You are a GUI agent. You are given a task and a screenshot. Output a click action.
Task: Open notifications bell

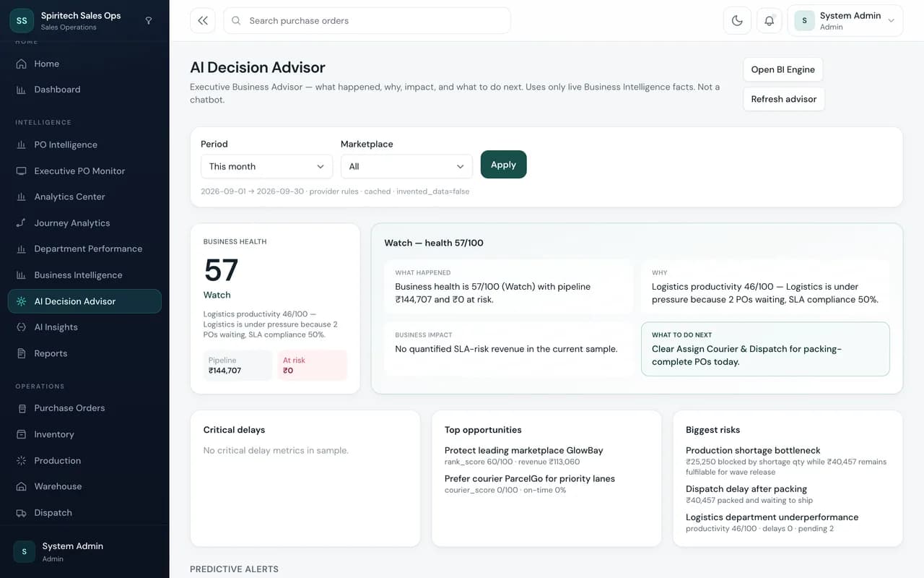tap(770, 21)
